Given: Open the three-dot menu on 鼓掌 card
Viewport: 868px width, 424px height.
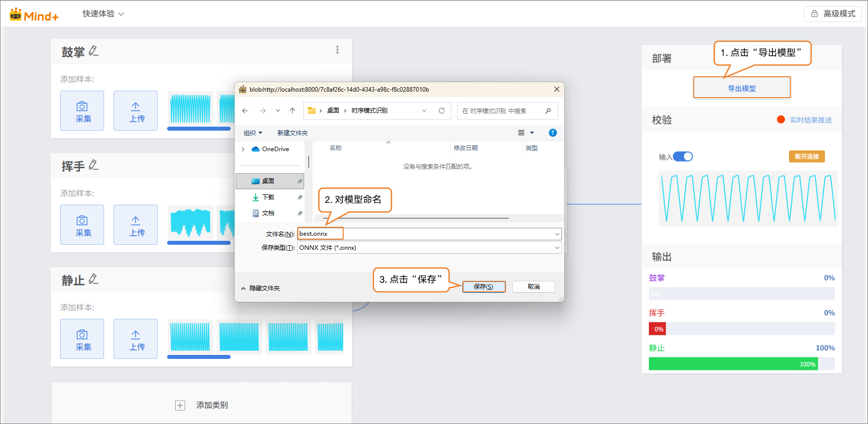Looking at the screenshot, I should pos(338,50).
